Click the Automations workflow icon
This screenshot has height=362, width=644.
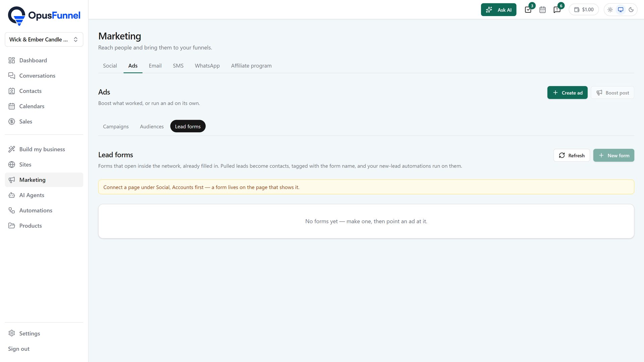coord(12,210)
